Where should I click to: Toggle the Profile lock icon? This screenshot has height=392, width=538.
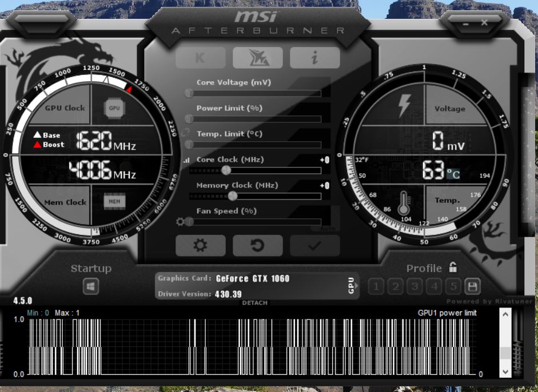(x=453, y=267)
